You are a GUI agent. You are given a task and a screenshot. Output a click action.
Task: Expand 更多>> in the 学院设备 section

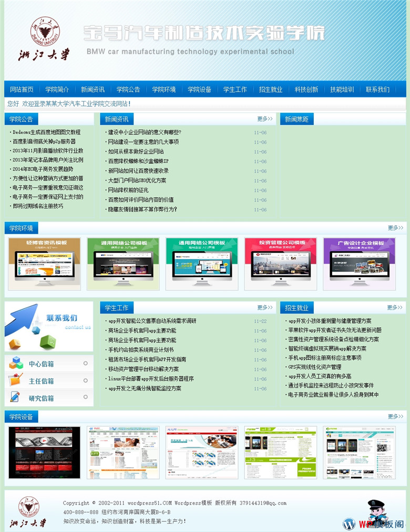(395, 416)
